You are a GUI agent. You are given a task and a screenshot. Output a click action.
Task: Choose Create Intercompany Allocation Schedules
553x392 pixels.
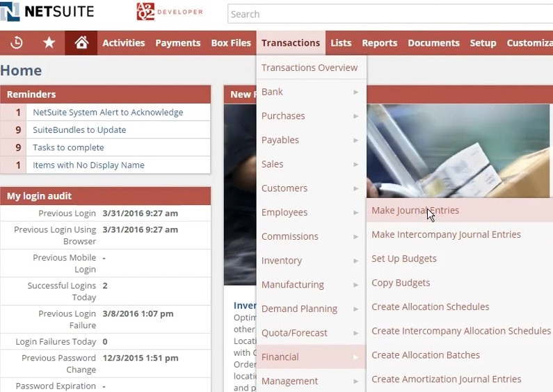pyautogui.click(x=460, y=331)
